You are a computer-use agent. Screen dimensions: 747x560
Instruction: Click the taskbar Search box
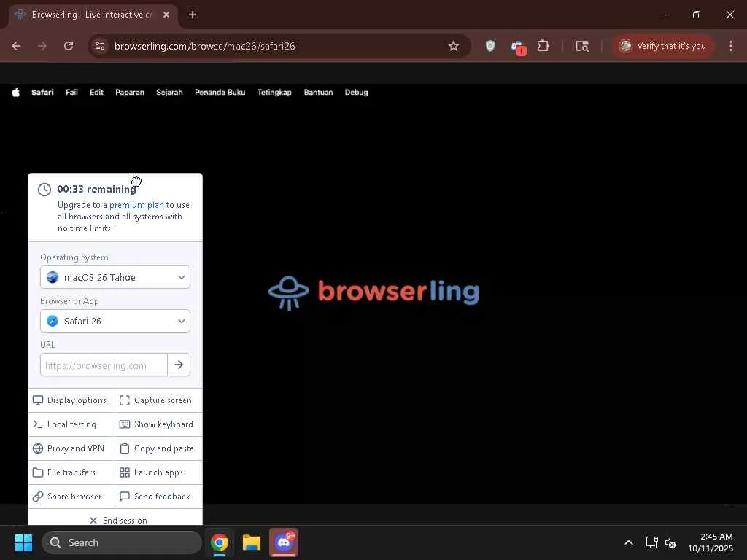point(122,542)
